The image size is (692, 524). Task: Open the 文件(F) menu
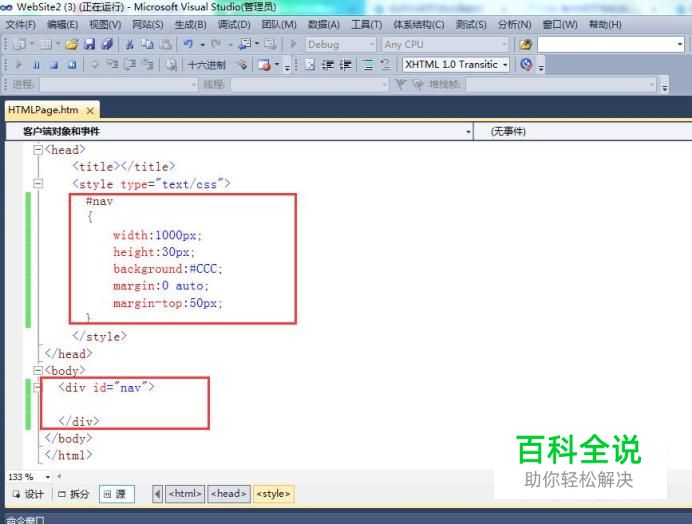click(x=20, y=25)
